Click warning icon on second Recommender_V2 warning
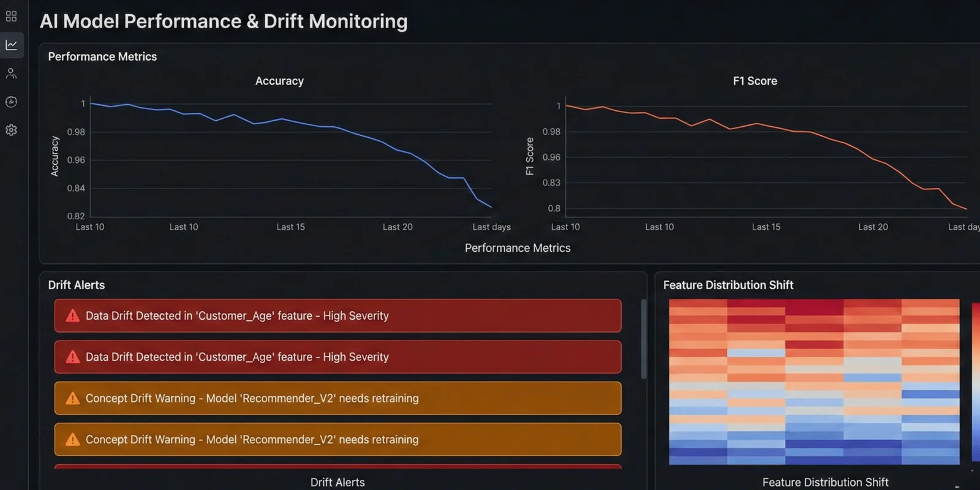 coord(73,439)
